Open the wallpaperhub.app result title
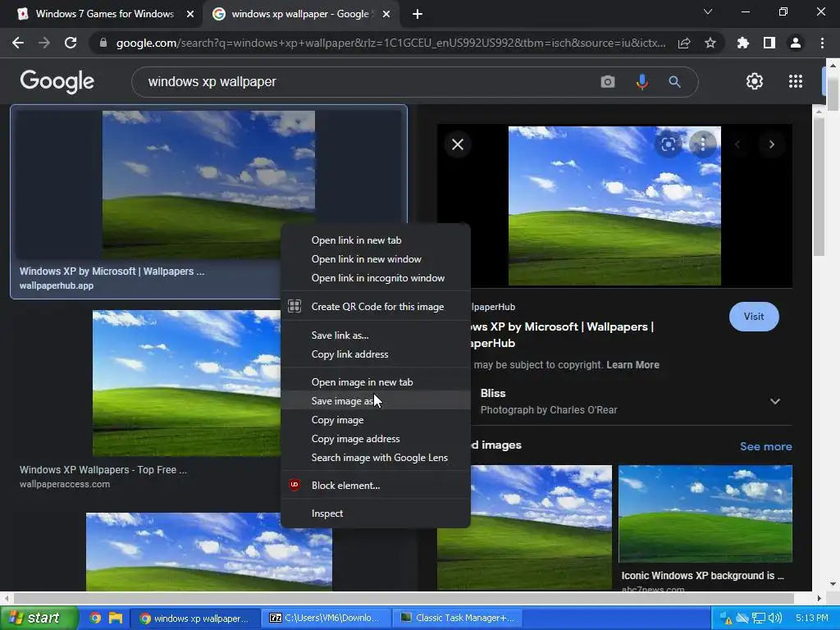 112,271
